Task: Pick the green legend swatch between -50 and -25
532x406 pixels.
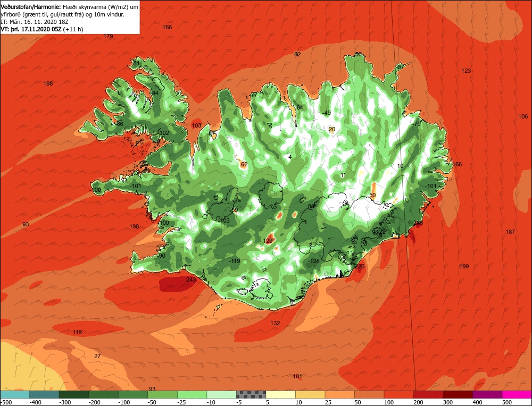Action: coord(162,394)
